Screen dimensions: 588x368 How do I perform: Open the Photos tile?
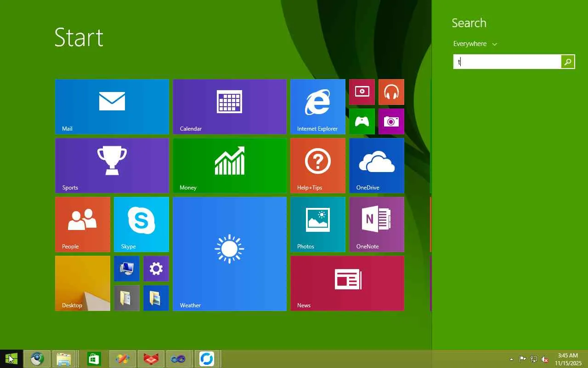(x=318, y=224)
